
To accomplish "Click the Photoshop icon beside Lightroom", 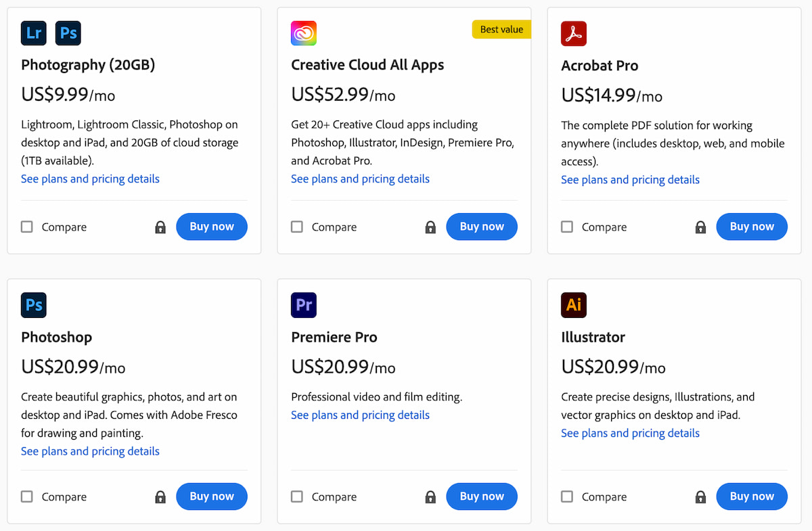I will 68,32.
